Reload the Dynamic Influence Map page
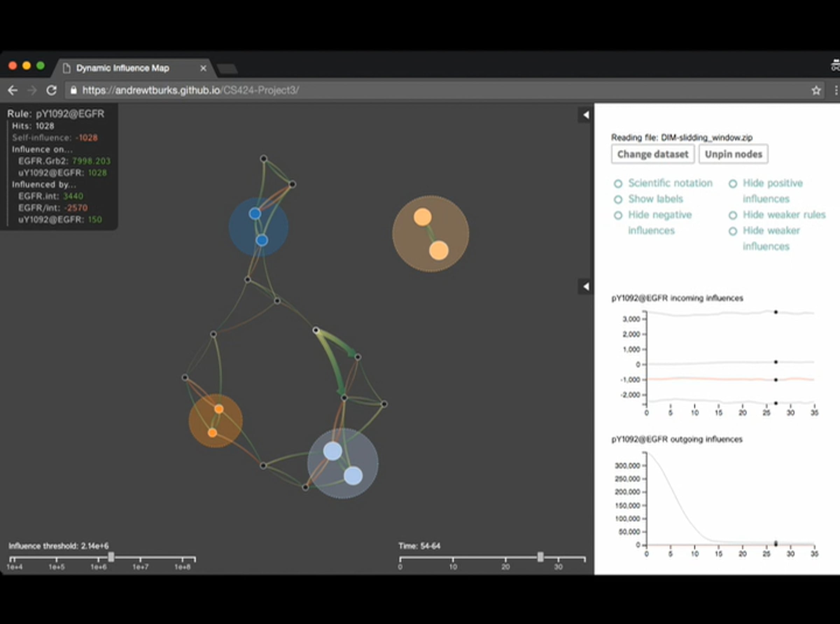Screen dimensions: 840x624 (51, 90)
